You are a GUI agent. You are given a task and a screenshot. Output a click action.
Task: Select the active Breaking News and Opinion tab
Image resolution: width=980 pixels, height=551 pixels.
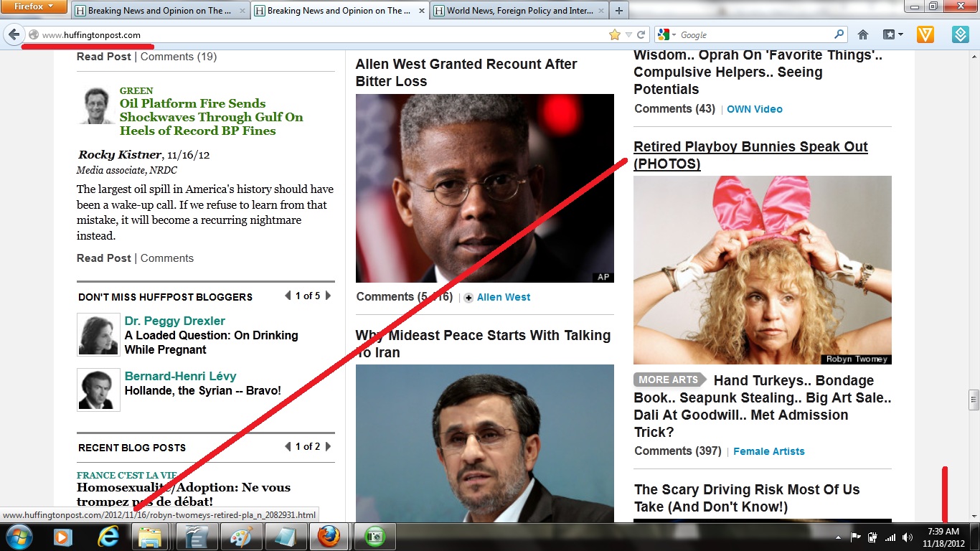pyautogui.click(x=339, y=11)
